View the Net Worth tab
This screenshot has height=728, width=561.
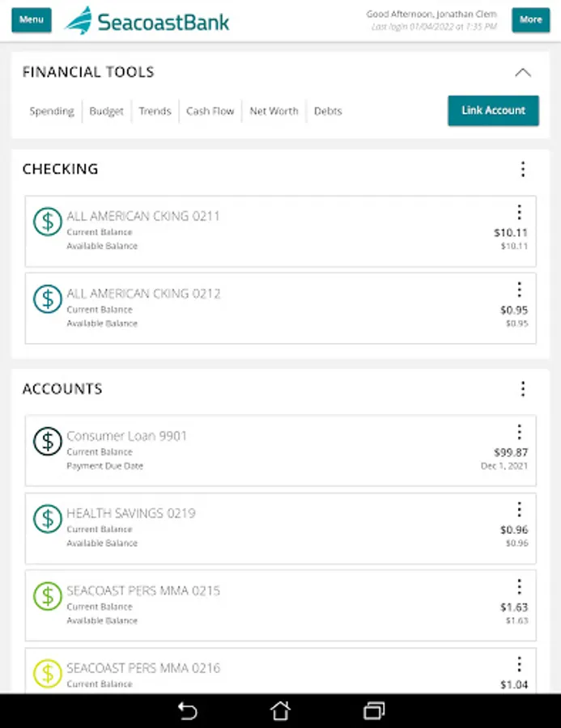[274, 112]
